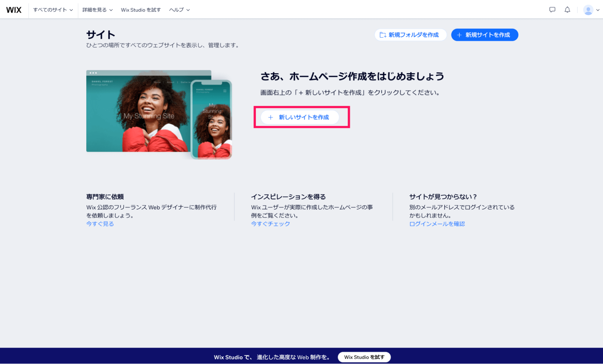Image resolution: width=603 pixels, height=364 pixels.
Task: Click the profile avatar icon
Action: click(587, 9)
